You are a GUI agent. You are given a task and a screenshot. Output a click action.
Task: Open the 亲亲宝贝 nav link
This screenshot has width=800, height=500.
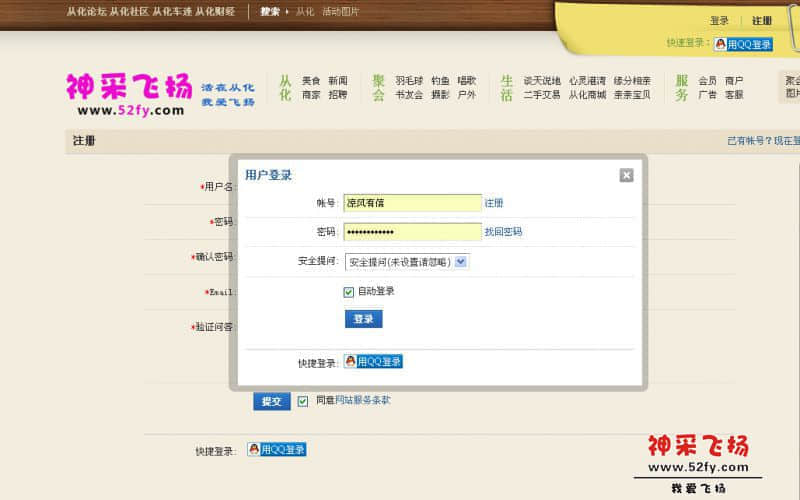click(x=632, y=94)
